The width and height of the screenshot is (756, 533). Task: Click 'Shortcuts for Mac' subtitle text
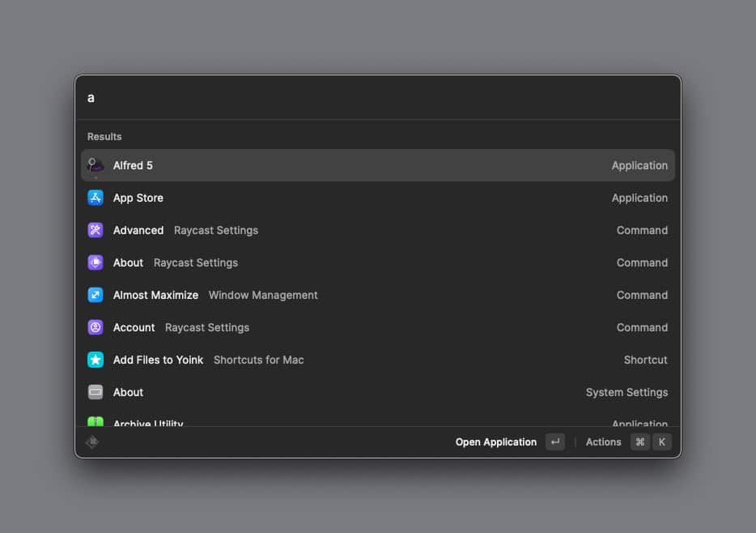258,360
